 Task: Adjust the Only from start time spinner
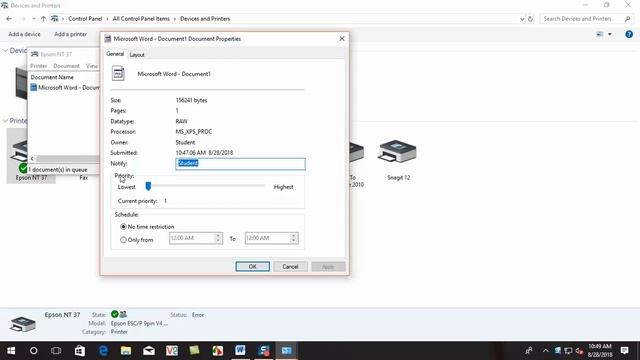(x=218, y=238)
